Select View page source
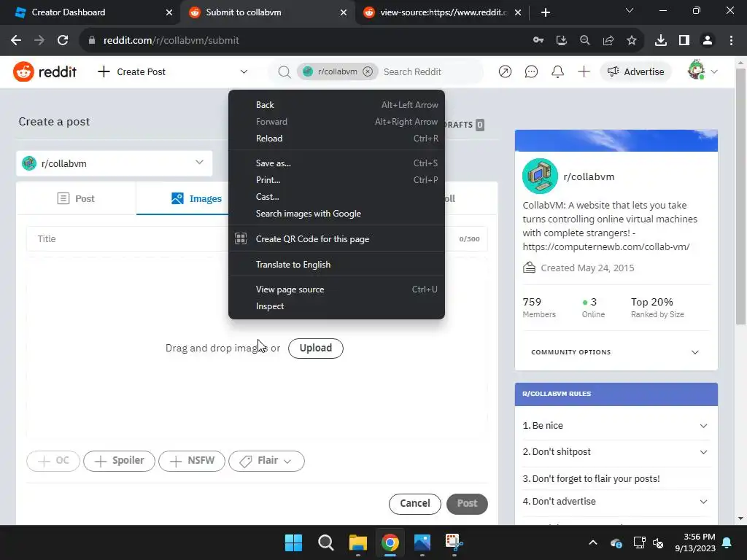Viewport: 747px width, 560px height. coord(336,289)
